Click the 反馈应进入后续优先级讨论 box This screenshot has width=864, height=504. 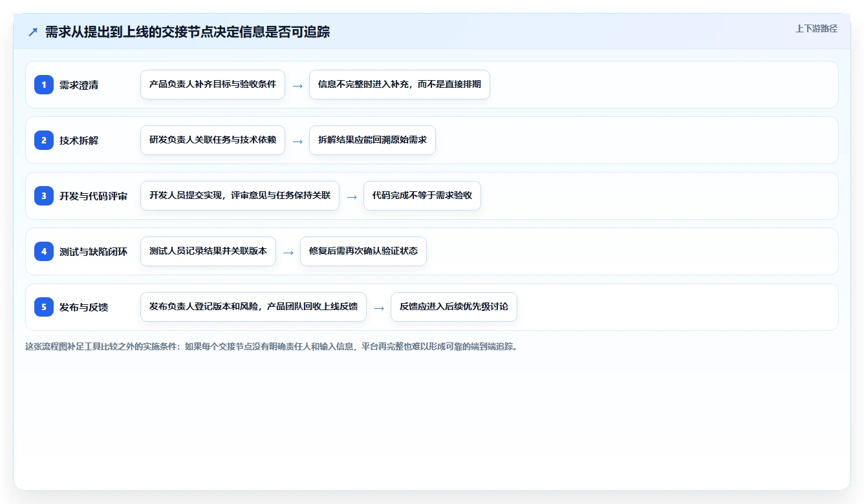pos(454,307)
